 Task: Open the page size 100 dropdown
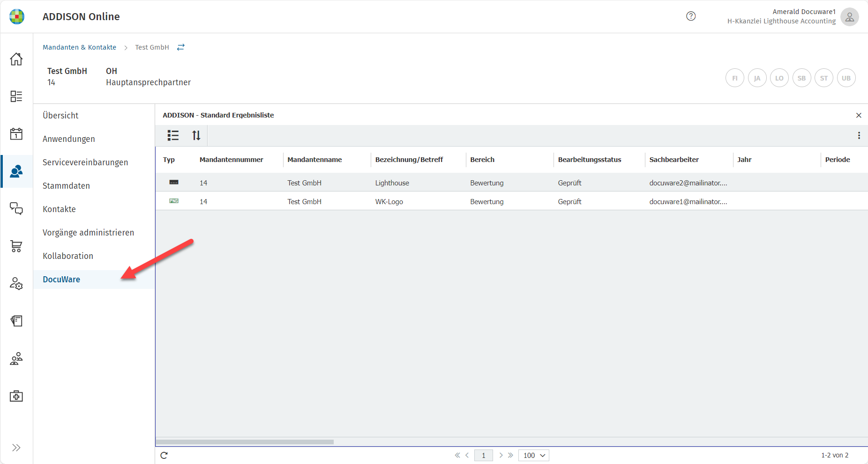(534, 455)
